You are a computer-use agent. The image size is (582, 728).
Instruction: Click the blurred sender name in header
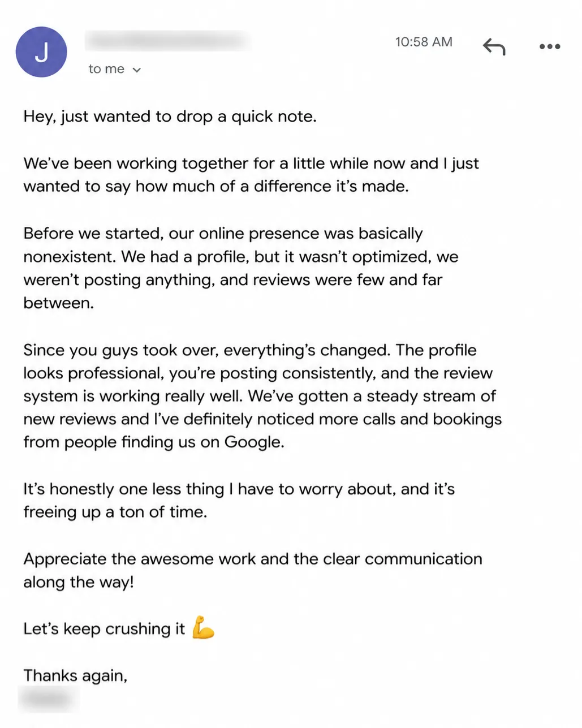[168, 41]
